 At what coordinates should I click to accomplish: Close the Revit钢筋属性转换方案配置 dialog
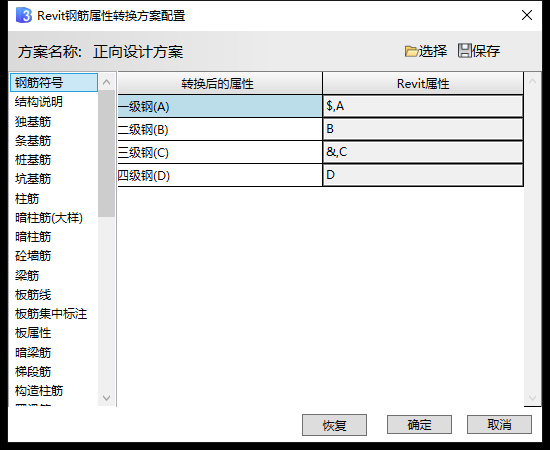click(x=527, y=15)
